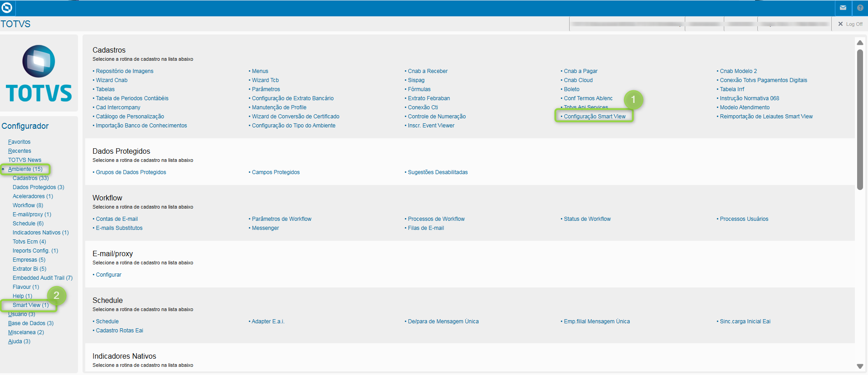868x375 pixels.
Task: Open the Controle de Numeração link
Action: [437, 117]
